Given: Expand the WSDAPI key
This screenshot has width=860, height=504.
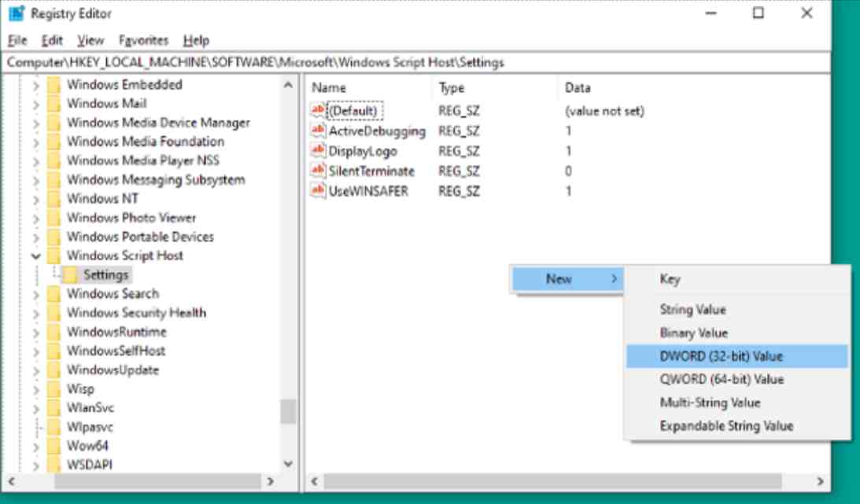Looking at the screenshot, I should tap(35, 465).
